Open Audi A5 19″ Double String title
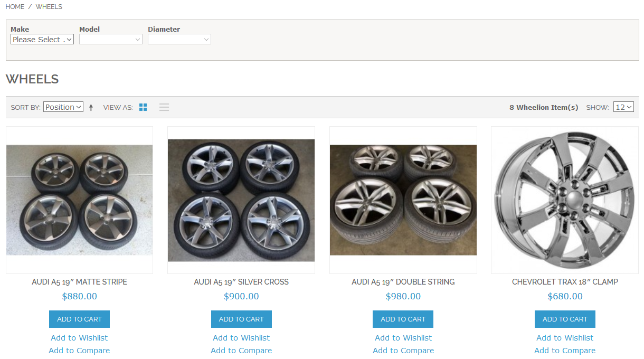 [403, 282]
